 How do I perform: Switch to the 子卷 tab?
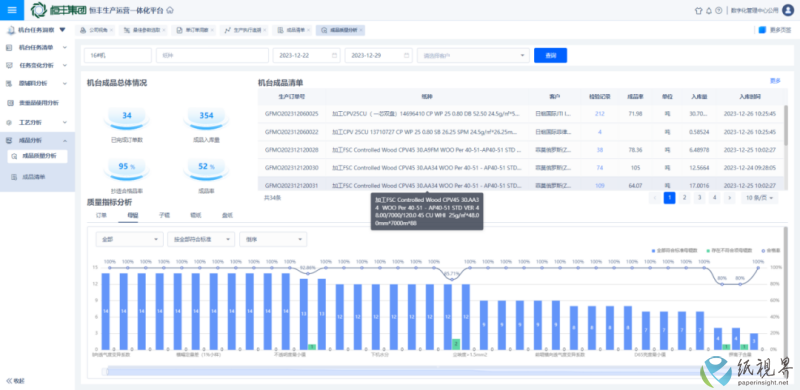(164, 215)
